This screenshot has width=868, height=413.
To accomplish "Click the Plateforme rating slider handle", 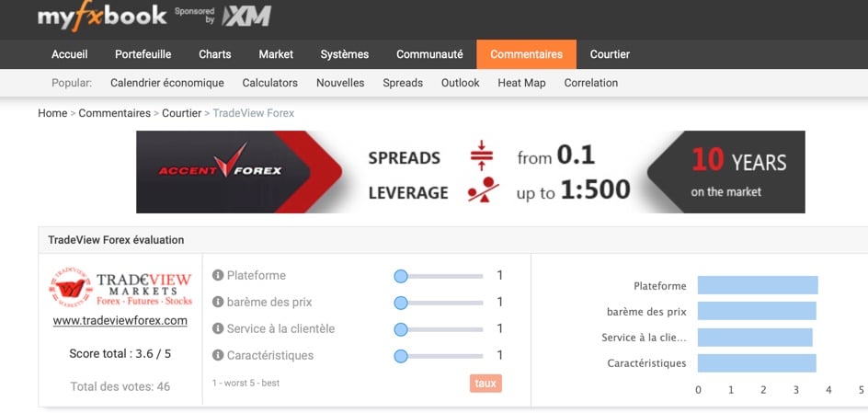I will pyautogui.click(x=401, y=276).
